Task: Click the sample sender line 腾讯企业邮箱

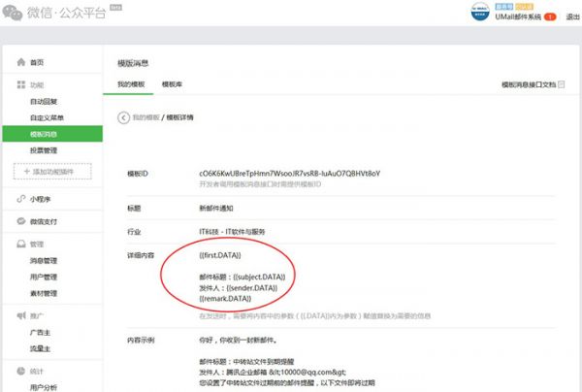Action: pos(273,372)
